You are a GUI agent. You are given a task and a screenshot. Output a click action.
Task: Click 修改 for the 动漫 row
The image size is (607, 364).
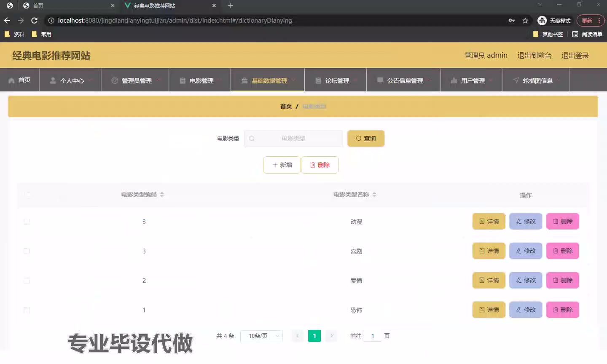[526, 221]
